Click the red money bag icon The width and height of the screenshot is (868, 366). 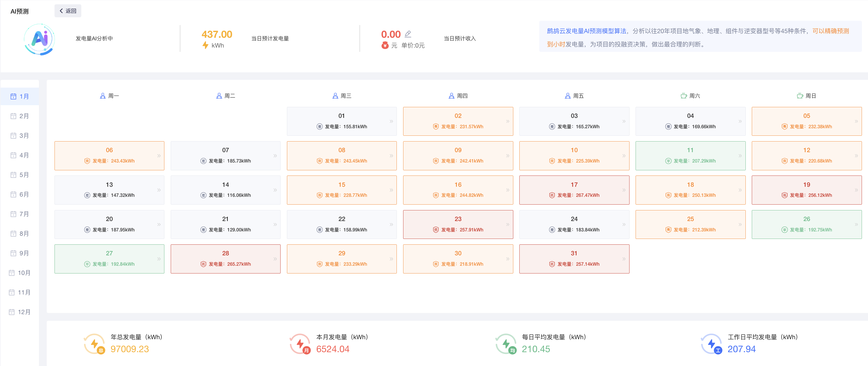coord(385,45)
